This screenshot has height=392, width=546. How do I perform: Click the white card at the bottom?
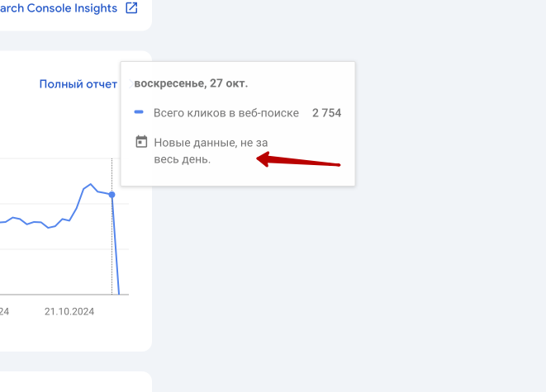click(x=74, y=382)
